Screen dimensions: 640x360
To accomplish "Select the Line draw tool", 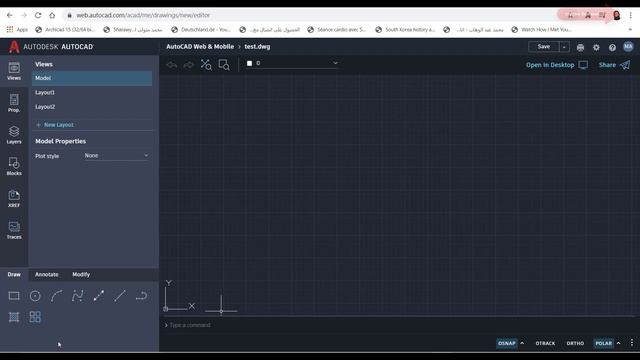I will (120, 296).
